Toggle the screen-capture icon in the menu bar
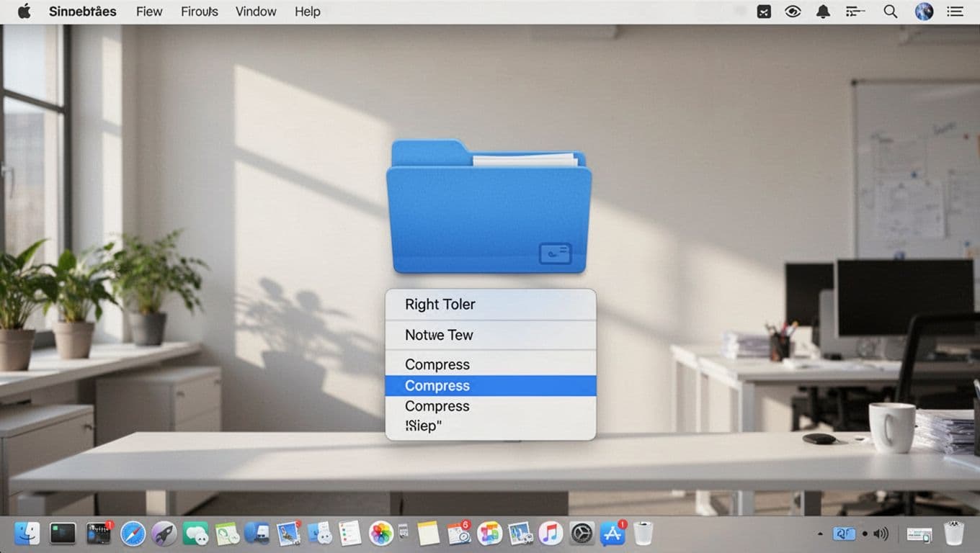The image size is (980, 553). (x=764, y=12)
